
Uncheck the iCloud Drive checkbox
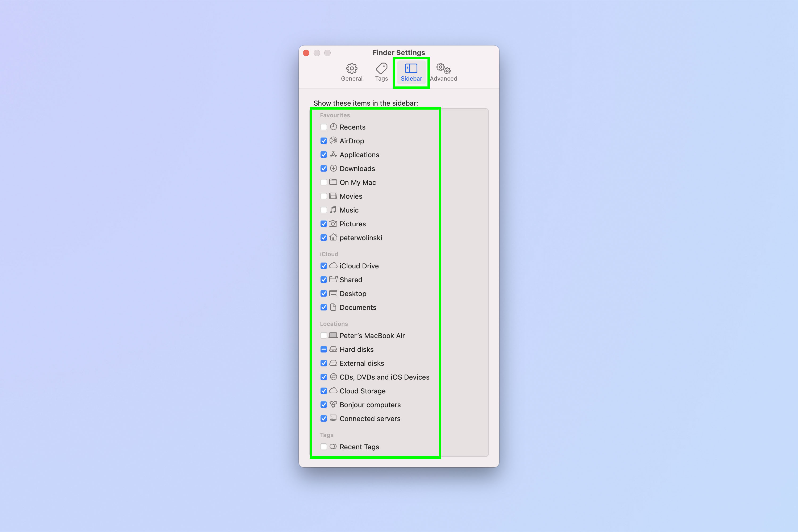[324, 266]
